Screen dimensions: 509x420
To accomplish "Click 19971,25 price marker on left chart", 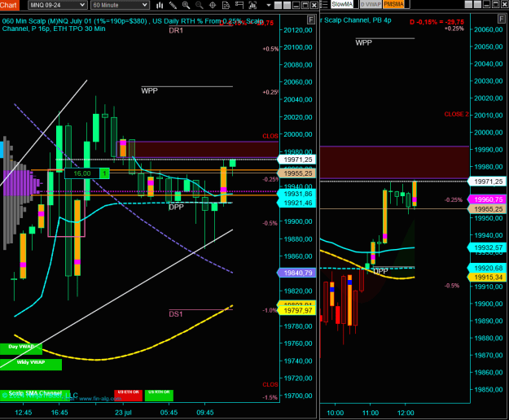I will click(296, 160).
